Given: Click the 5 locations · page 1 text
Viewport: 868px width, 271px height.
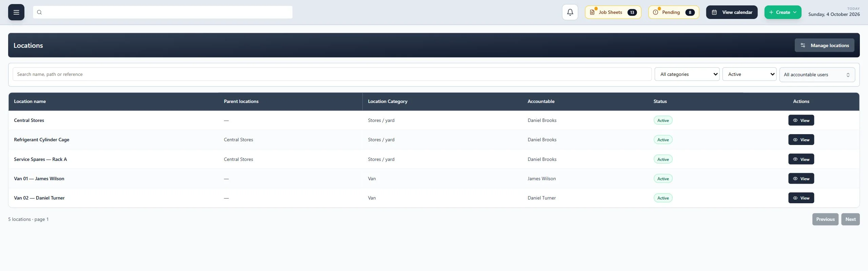Looking at the screenshot, I should [x=28, y=219].
